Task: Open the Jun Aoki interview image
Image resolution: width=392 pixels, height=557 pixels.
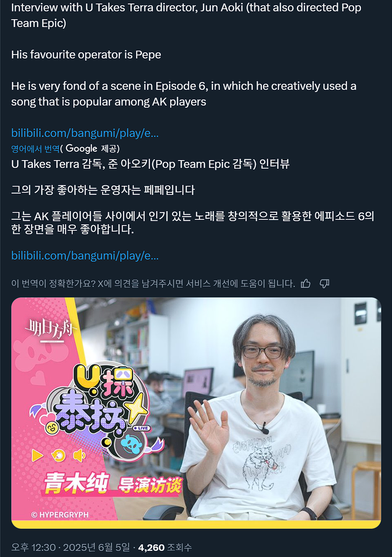Action: click(x=196, y=413)
